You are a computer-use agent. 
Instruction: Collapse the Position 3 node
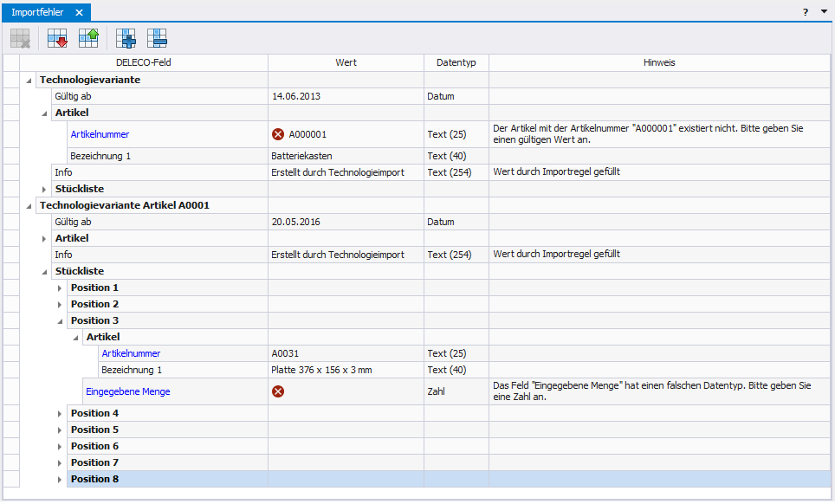[61, 320]
